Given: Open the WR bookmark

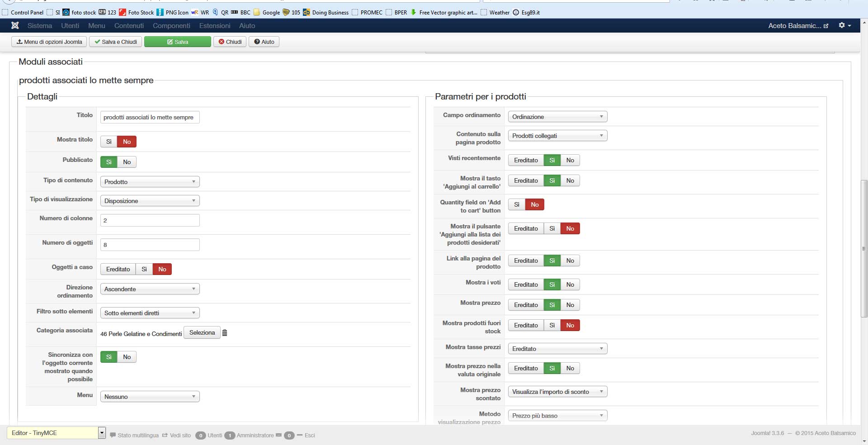Looking at the screenshot, I should tap(200, 13).
